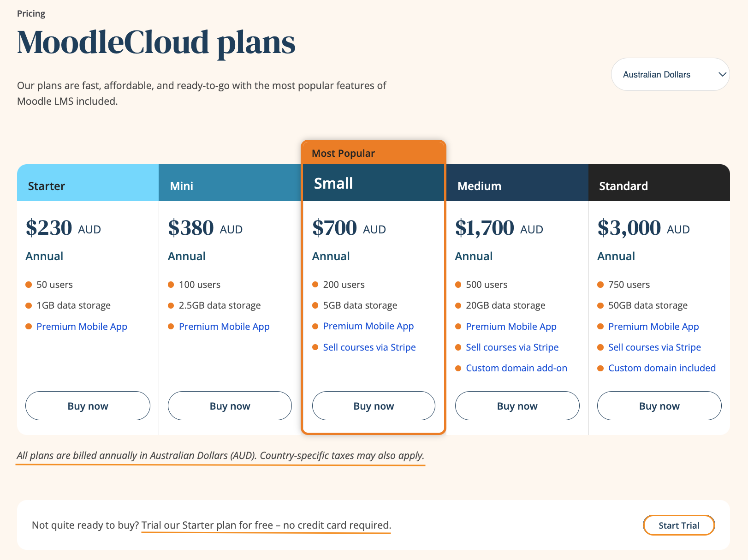The width and height of the screenshot is (748, 560).
Task: Open the Premium Mobile App link under Mini
Action: (224, 326)
